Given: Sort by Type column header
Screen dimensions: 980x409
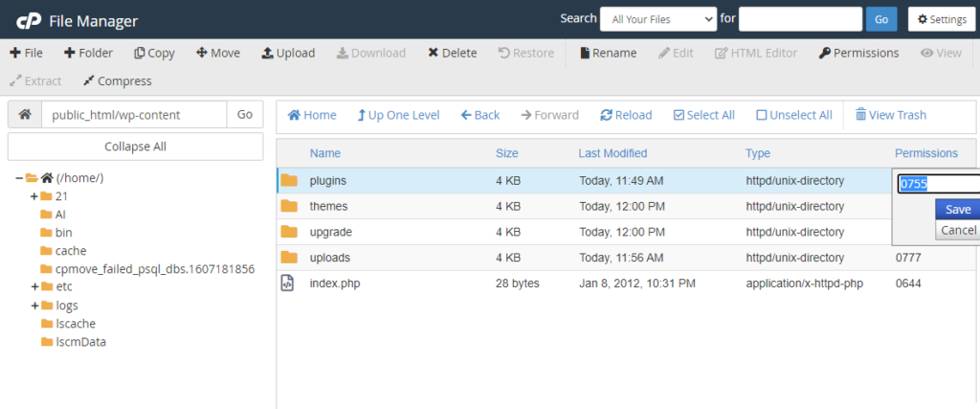Looking at the screenshot, I should point(758,153).
